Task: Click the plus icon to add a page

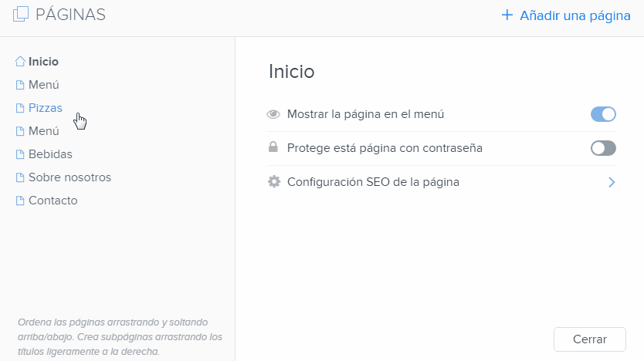Action: pos(507,15)
